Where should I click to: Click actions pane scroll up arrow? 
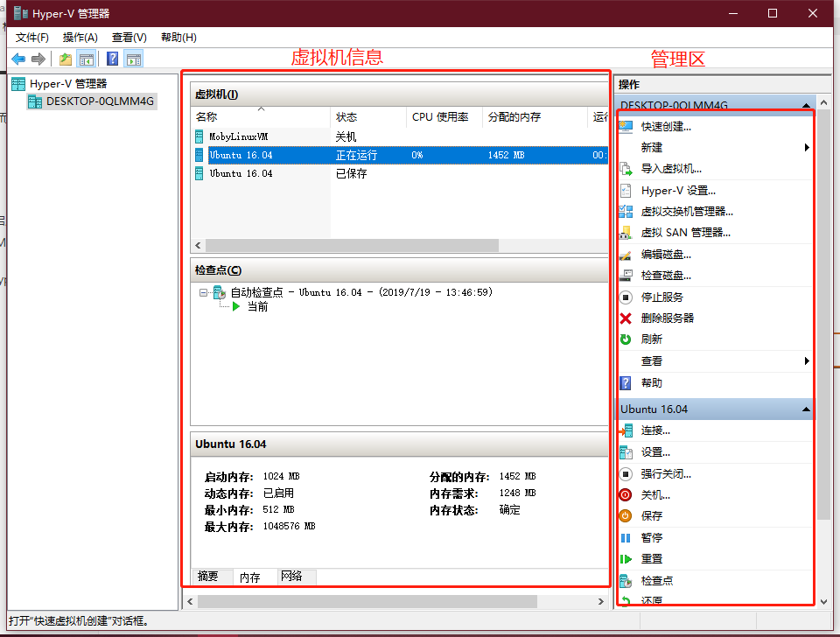[824, 102]
